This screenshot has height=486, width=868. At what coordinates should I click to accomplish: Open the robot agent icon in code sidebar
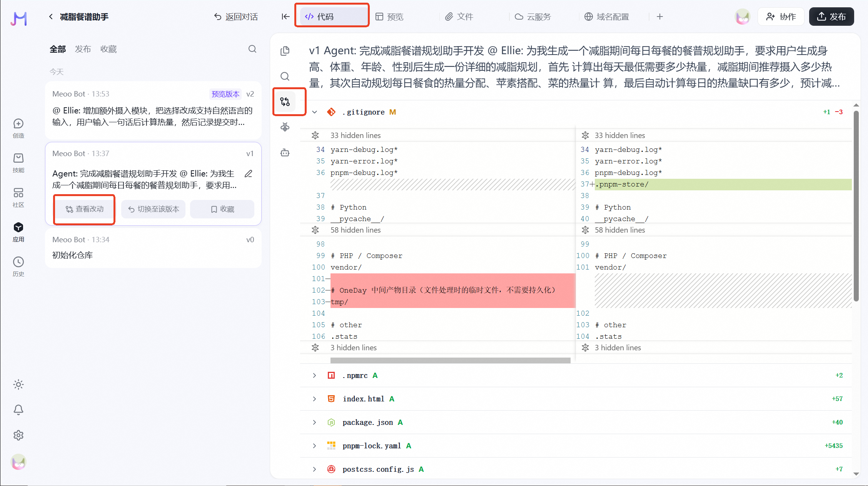click(x=285, y=153)
